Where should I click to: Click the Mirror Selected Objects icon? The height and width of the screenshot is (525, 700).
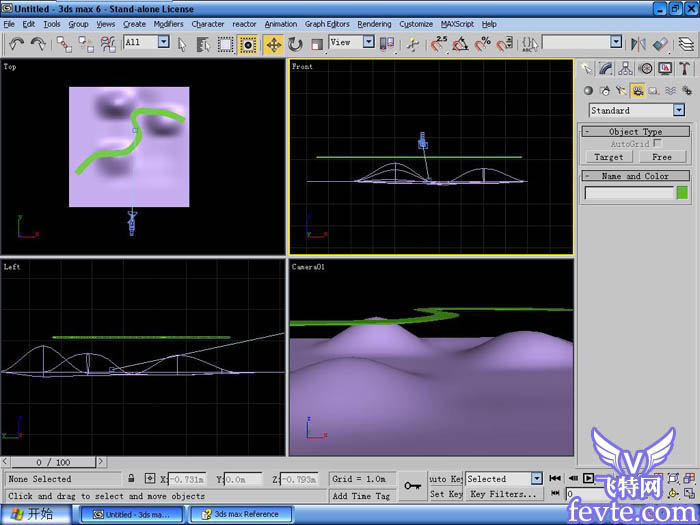tap(638, 44)
